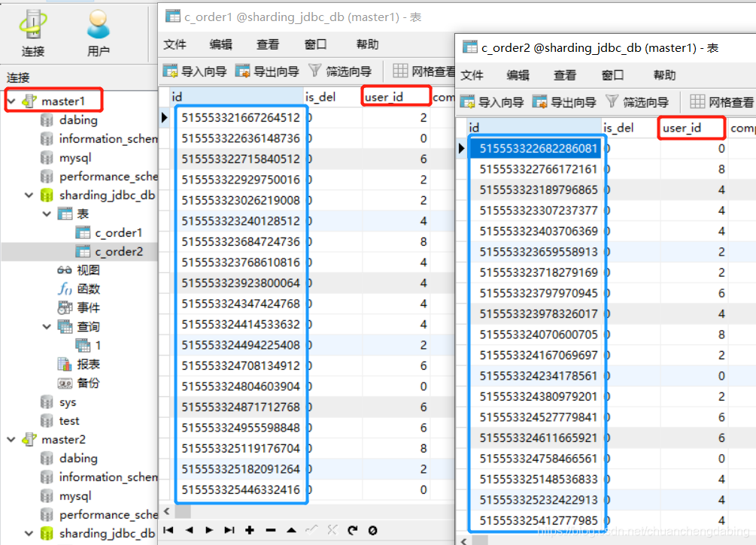Select the master1 connection

(62, 101)
